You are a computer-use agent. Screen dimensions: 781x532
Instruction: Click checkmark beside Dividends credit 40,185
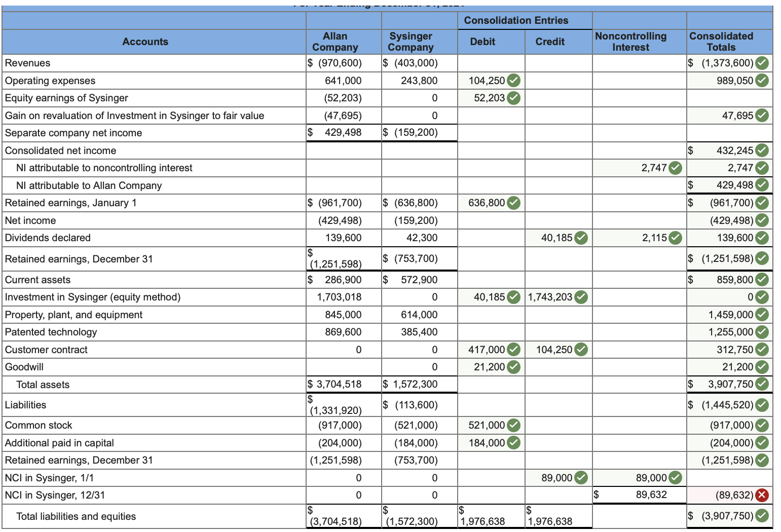point(581,238)
